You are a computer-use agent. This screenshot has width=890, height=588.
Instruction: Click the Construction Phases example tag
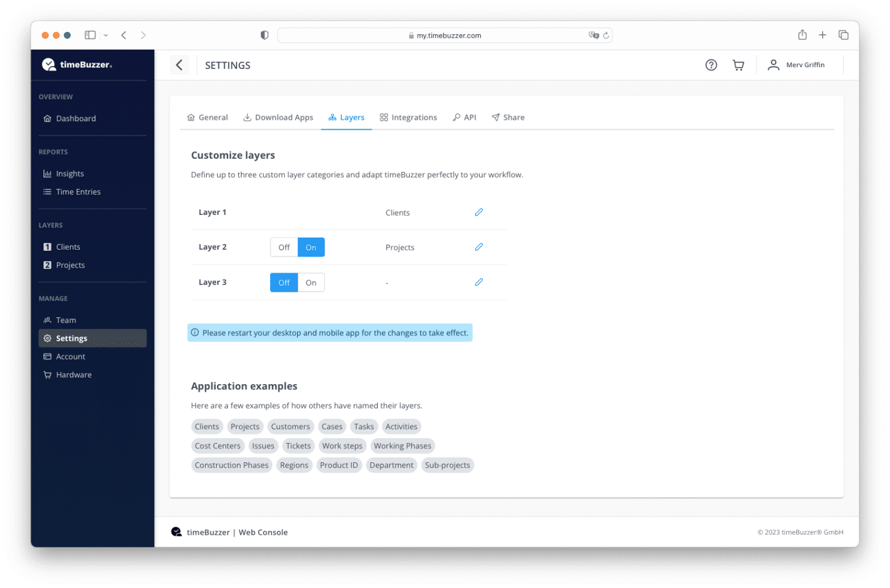click(x=232, y=465)
